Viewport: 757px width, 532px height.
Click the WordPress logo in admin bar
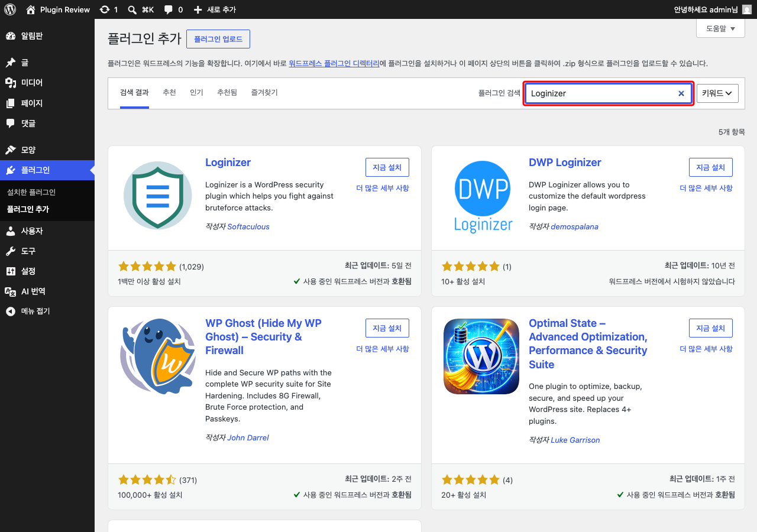pyautogui.click(x=9, y=9)
